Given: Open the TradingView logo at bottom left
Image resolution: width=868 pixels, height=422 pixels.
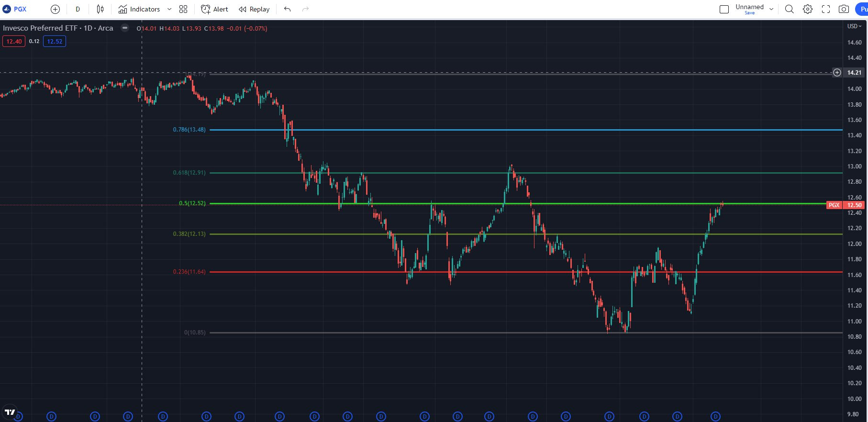Looking at the screenshot, I should pos(10,412).
